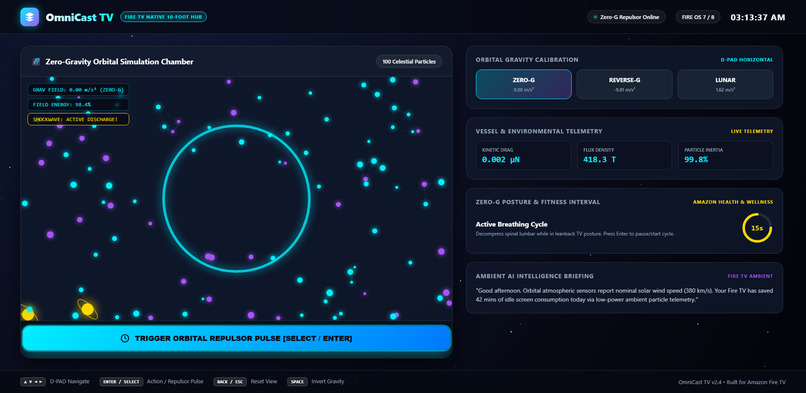Click the LIVE TELEMETRY label

coord(752,132)
